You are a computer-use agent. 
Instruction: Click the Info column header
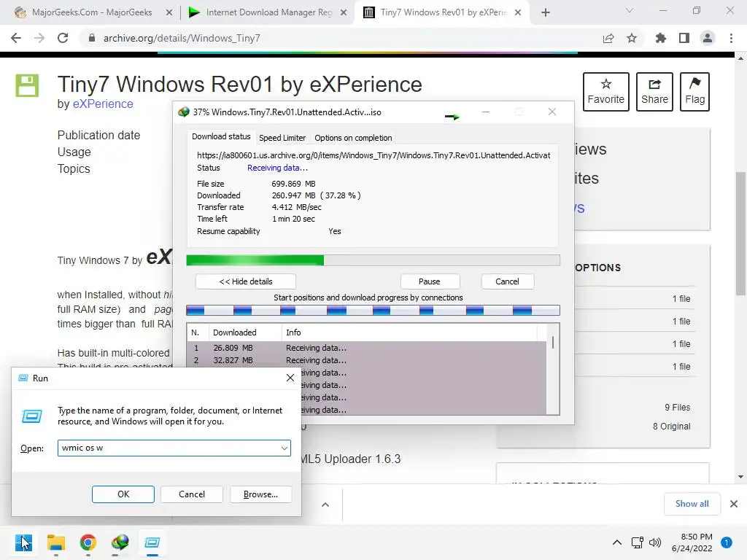pyautogui.click(x=410, y=332)
